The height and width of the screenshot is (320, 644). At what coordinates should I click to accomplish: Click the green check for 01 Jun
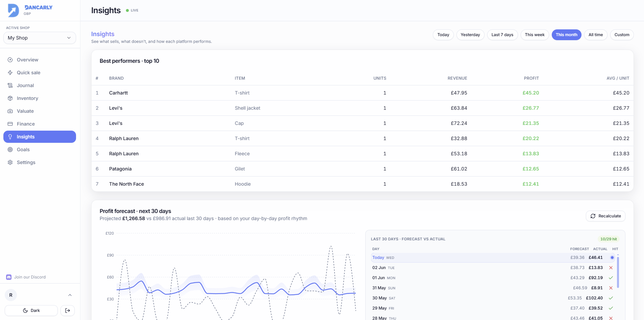(611, 278)
